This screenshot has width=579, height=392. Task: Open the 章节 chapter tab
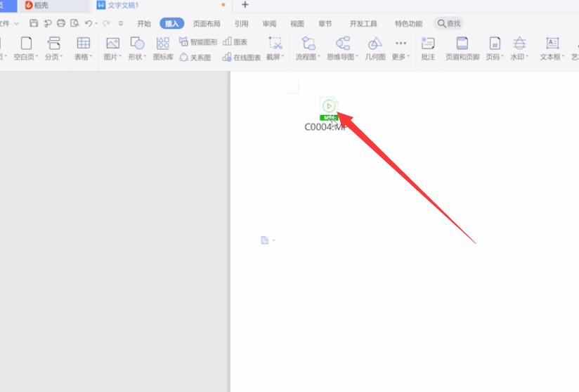pos(325,24)
